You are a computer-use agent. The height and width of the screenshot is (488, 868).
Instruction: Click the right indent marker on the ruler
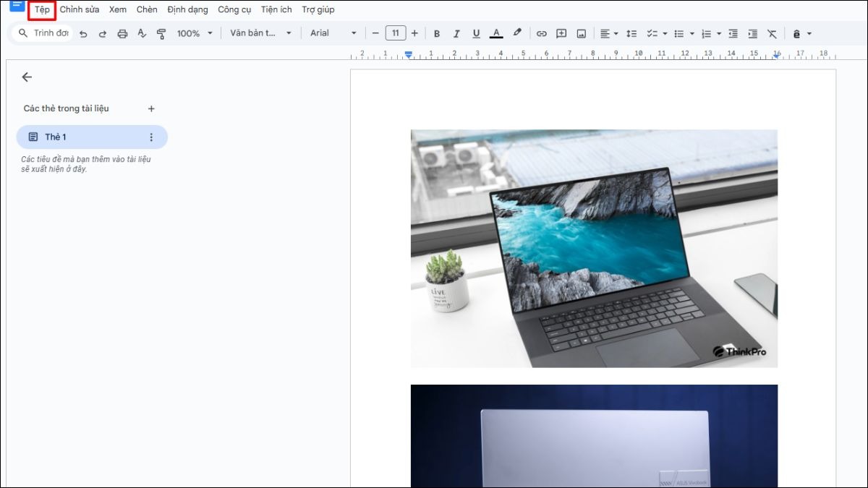pos(776,55)
